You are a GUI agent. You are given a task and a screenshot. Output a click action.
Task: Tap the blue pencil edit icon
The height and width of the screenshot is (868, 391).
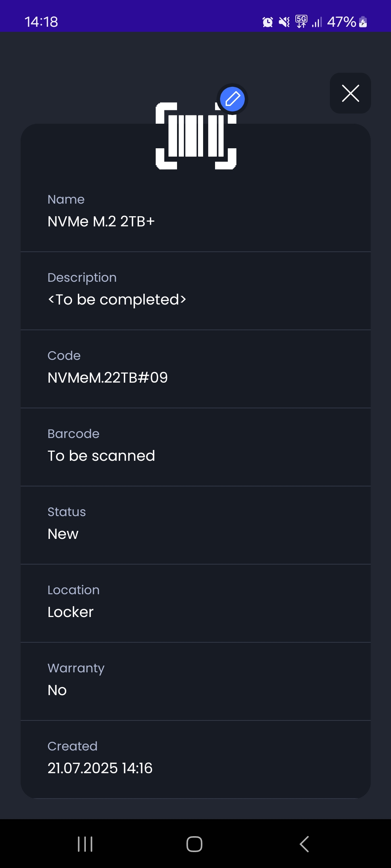coord(232,99)
